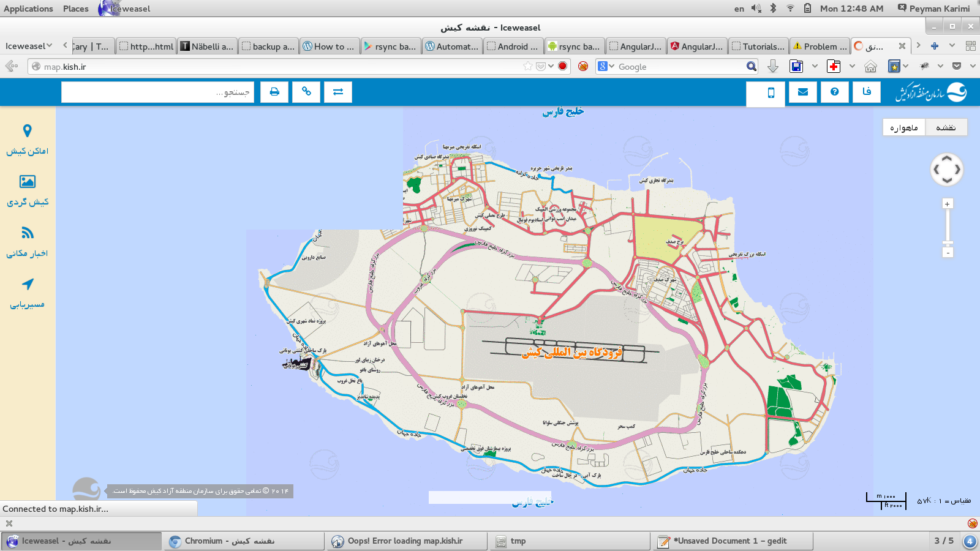The image size is (980, 551).
Task: Open the tab groups icon
Action: click(970, 46)
